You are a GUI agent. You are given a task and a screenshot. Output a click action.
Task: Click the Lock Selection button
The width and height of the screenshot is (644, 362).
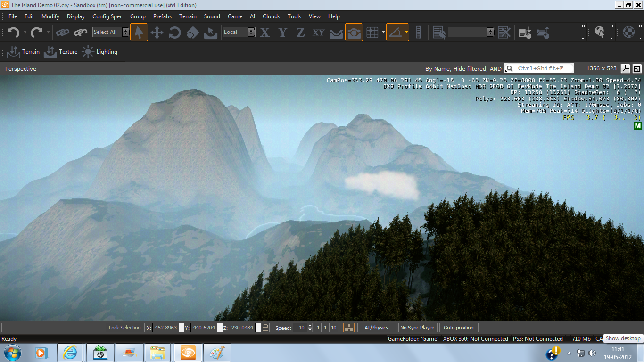click(124, 328)
